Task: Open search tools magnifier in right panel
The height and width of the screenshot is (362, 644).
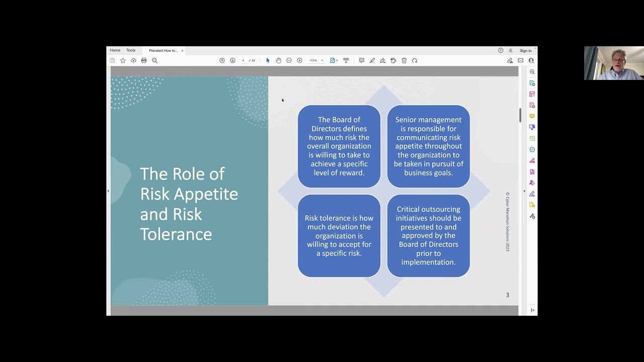Action: coord(532,72)
